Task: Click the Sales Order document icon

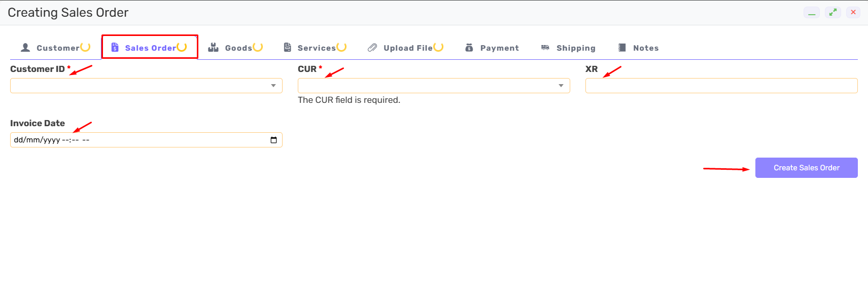Action: pos(115,48)
